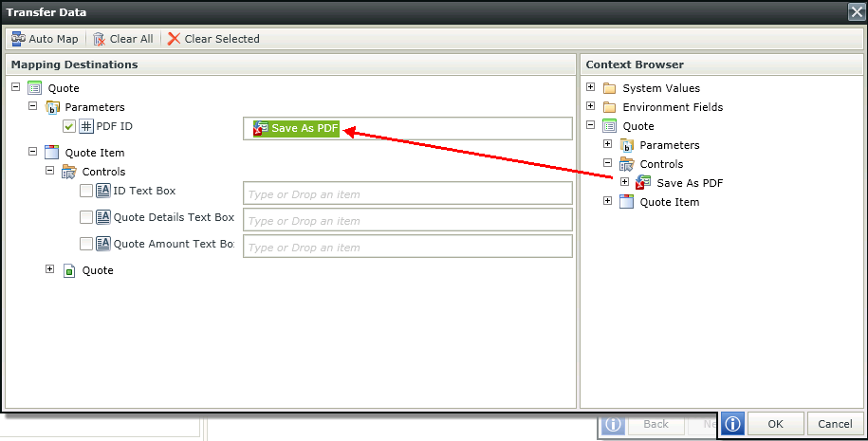Click the Controls folder icon in Mapping Destinations
The width and height of the screenshot is (868, 441).
[69, 172]
